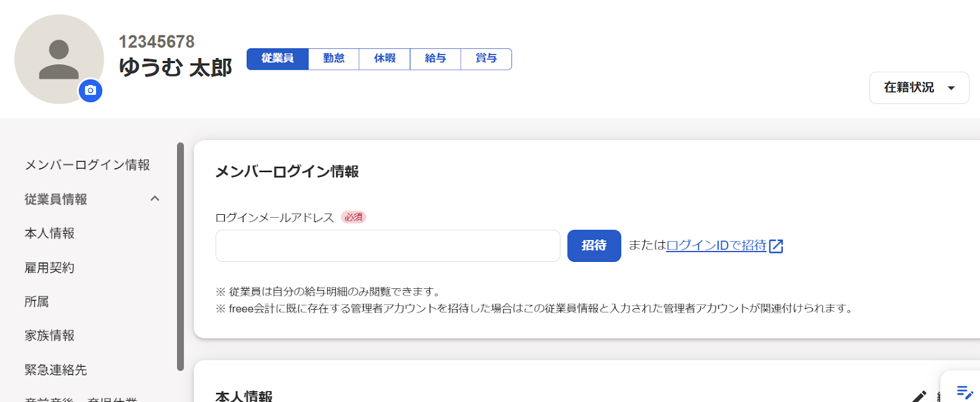Switch to the 給与 tab
Image resolution: width=980 pixels, height=402 pixels.
[435, 59]
